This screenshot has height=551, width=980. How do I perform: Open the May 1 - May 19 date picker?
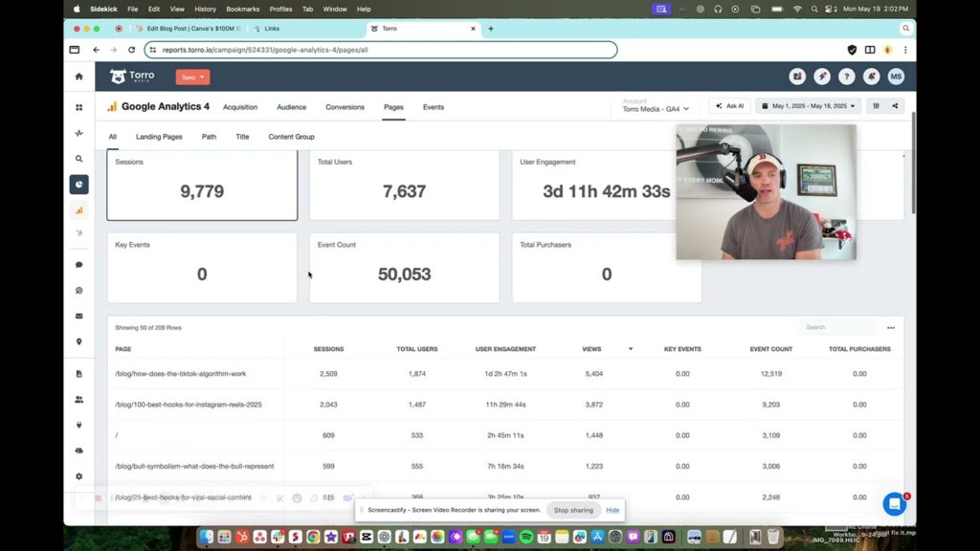[x=808, y=106]
